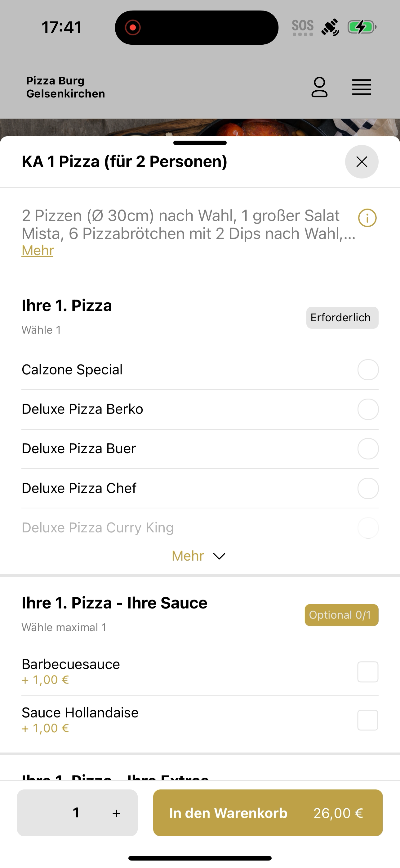
Task: Tap the SOS status indicator
Action: (x=303, y=27)
